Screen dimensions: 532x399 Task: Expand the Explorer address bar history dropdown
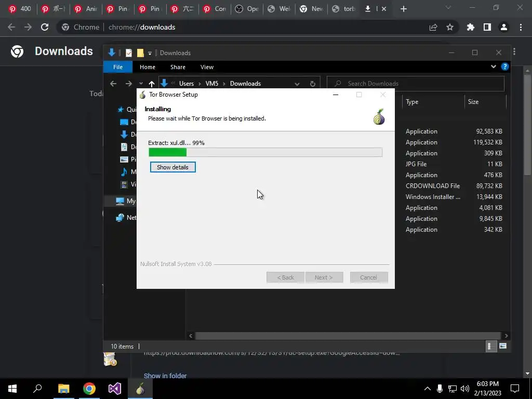click(297, 84)
